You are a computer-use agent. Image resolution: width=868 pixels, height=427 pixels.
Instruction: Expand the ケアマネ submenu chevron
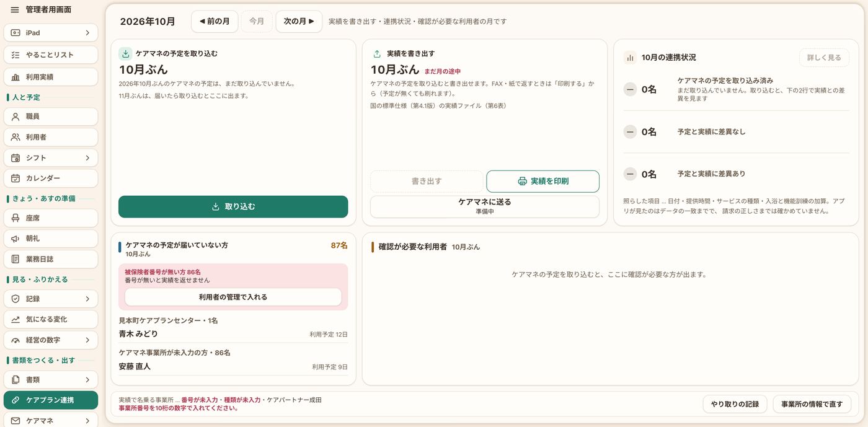pos(87,421)
